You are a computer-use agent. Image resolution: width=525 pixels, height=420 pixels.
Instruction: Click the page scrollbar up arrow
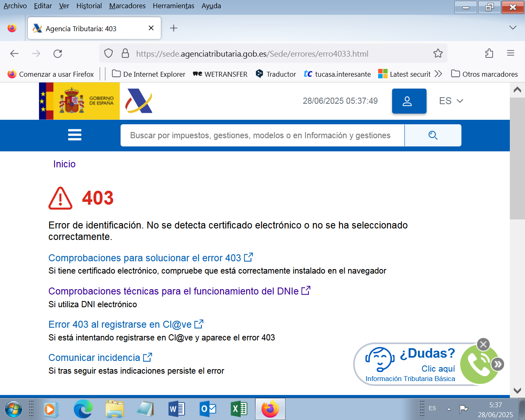click(x=518, y=90)
